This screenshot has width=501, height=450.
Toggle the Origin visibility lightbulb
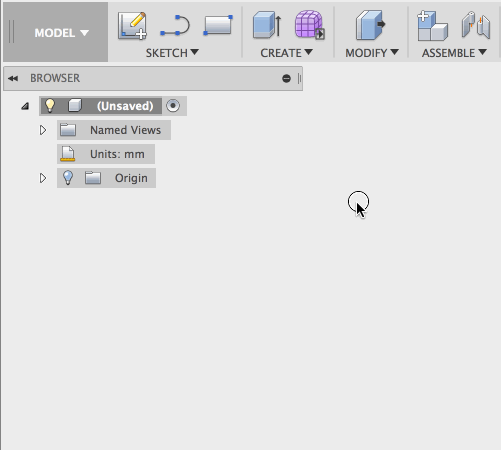click(68, 178)
